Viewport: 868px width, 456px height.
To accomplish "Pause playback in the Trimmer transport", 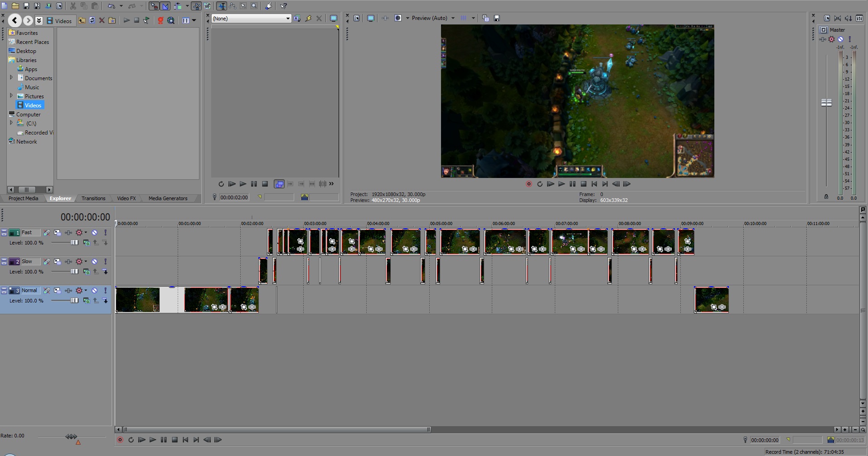I will 254,184.
